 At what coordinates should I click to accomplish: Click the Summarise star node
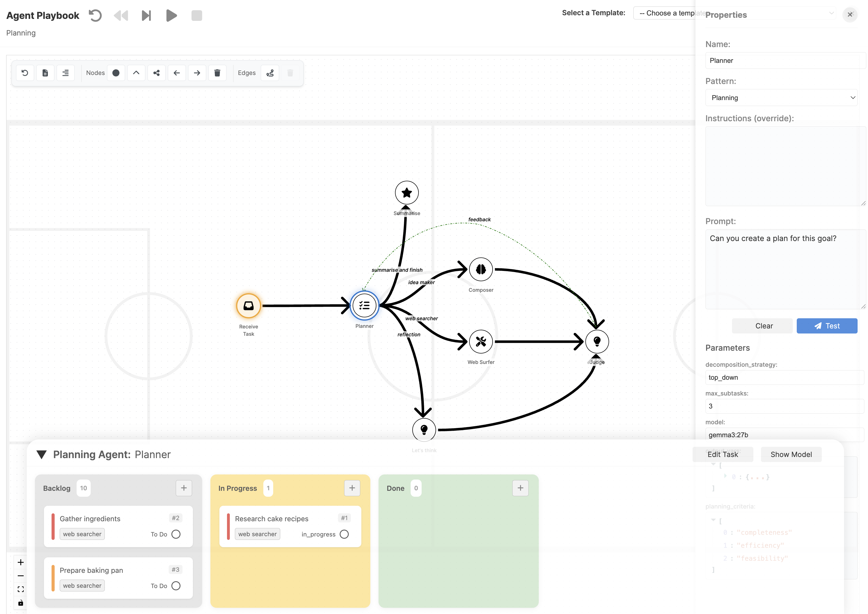click(406, 193)
